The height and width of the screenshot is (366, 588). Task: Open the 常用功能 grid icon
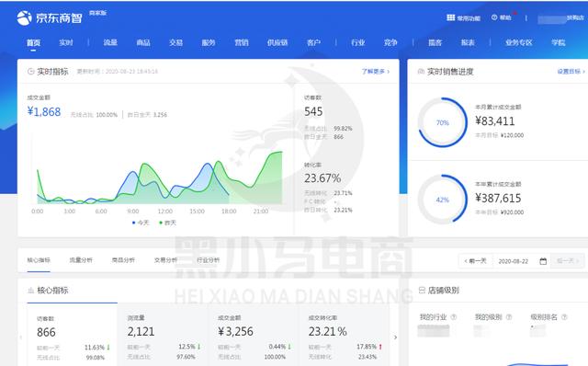click(x=450, y=17)
